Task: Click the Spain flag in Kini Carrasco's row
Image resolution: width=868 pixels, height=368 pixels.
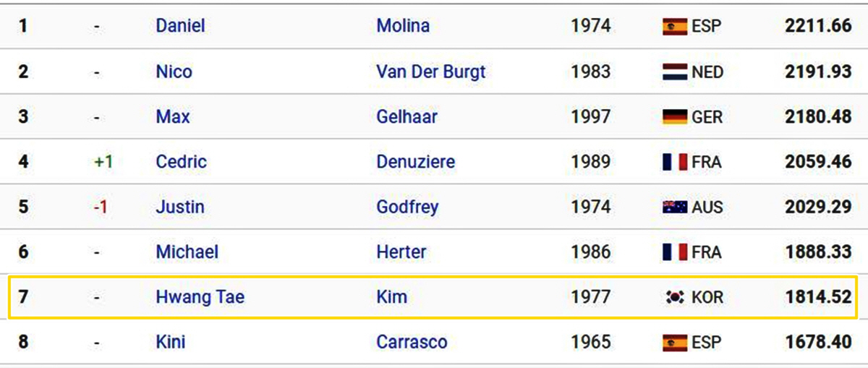Action: pyautogui.click(x=674, y=342)
